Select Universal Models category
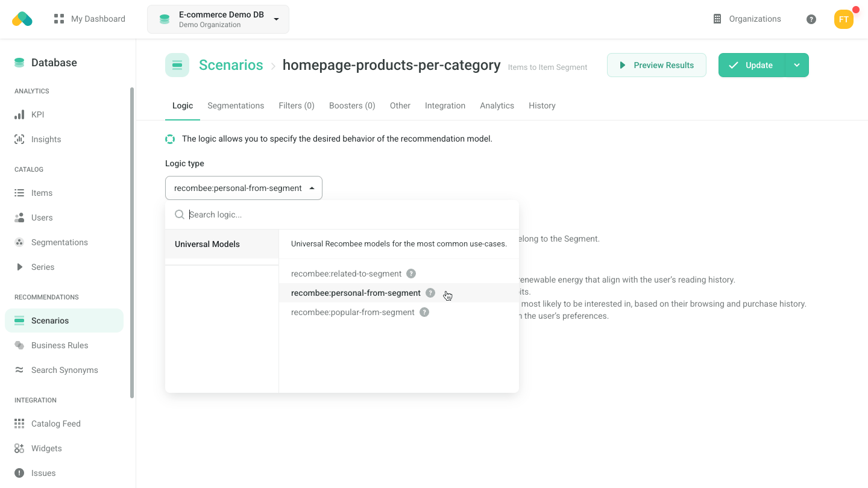This screenshot has width=868, height=488. pyautogui.click(x=222, y=244)
